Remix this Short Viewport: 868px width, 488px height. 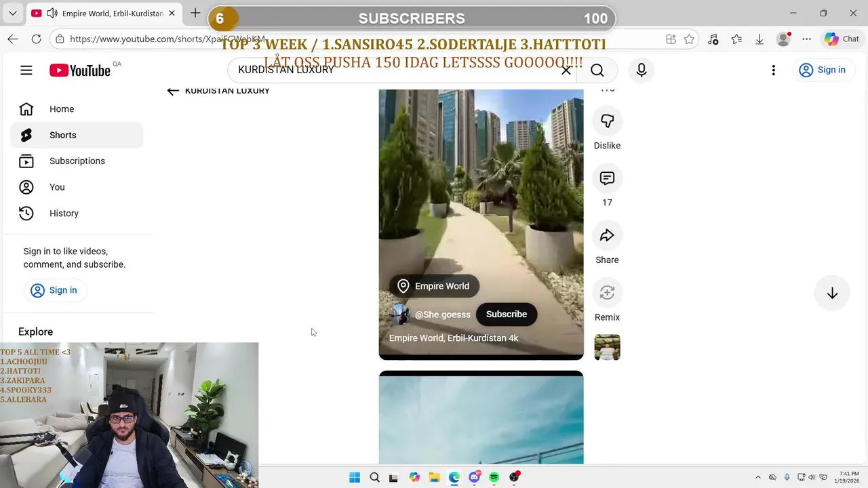point(607,292)
